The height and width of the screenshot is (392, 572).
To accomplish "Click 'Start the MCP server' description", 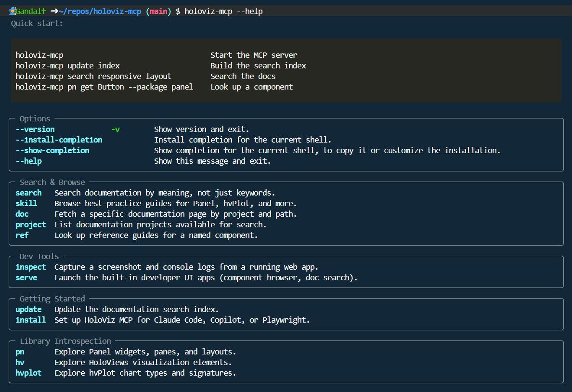I will (254, 55).
